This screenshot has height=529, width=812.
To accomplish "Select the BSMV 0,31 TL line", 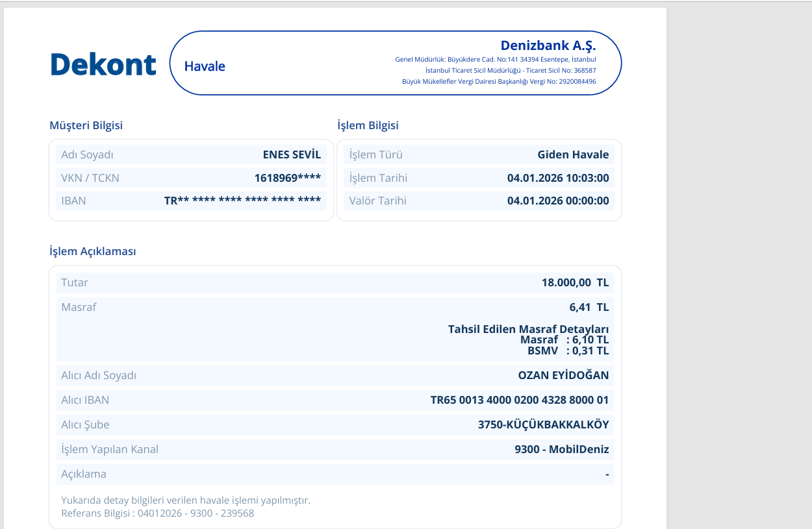I will coord(568,351).
